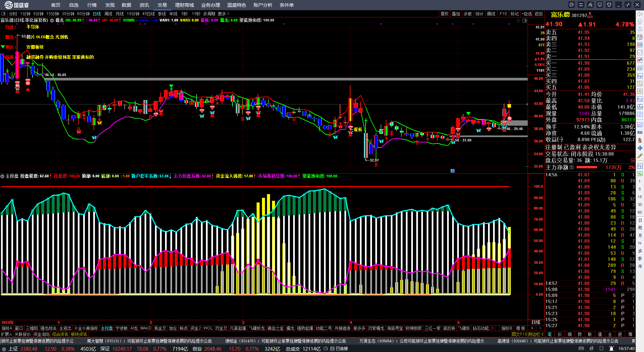Click the down arrow icon in right sidebar

[x=640, y=30]
